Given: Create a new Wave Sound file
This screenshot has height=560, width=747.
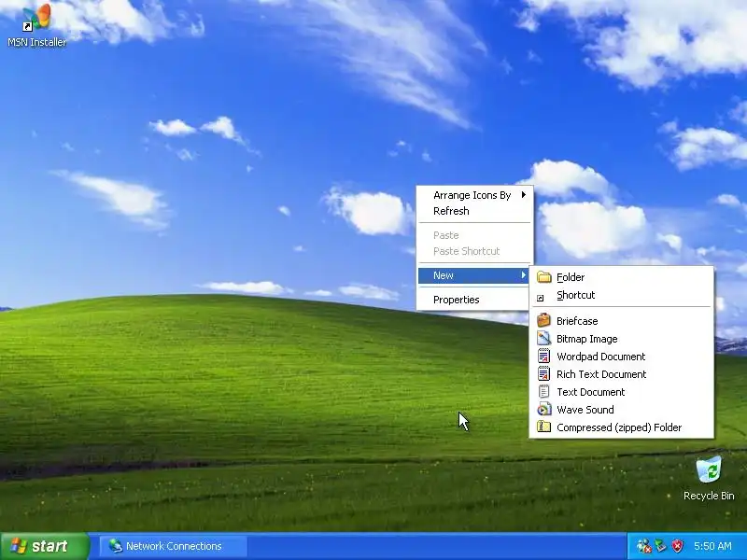Looking at the screenshot, I should 621,410.
